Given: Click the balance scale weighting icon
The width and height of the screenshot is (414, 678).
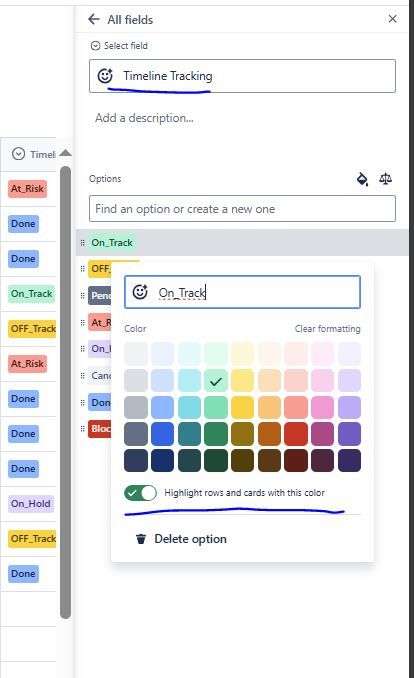Looking at the screenshot, I should (385, 179).
